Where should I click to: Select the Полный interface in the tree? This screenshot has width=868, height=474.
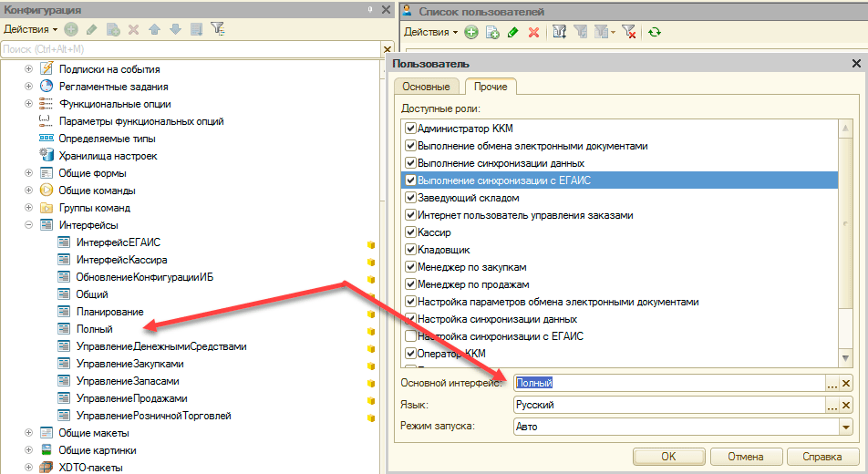pyautogui.click(x=94, y=329)
